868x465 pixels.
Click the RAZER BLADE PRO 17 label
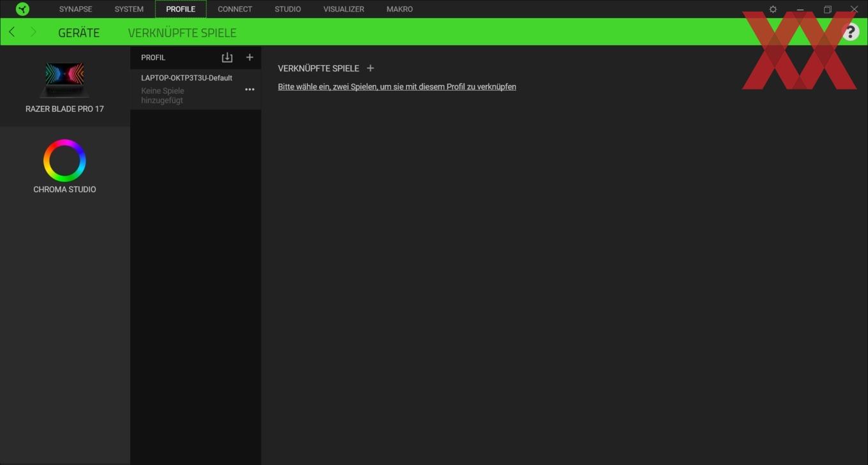pyautogui.click(x=64, y=109)
